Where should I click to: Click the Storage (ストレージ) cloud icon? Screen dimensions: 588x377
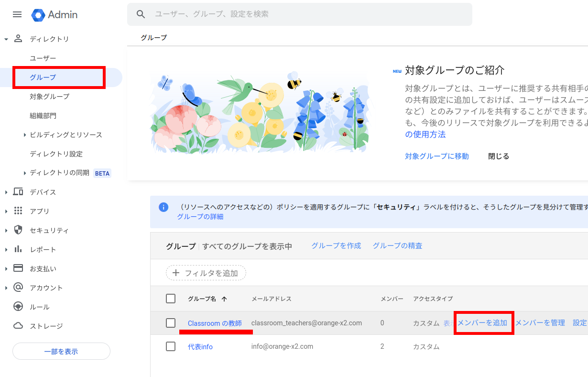[x=18, y=326]
